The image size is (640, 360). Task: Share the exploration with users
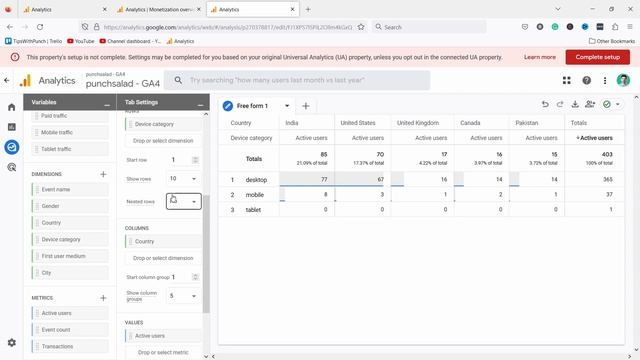[590, 104]
